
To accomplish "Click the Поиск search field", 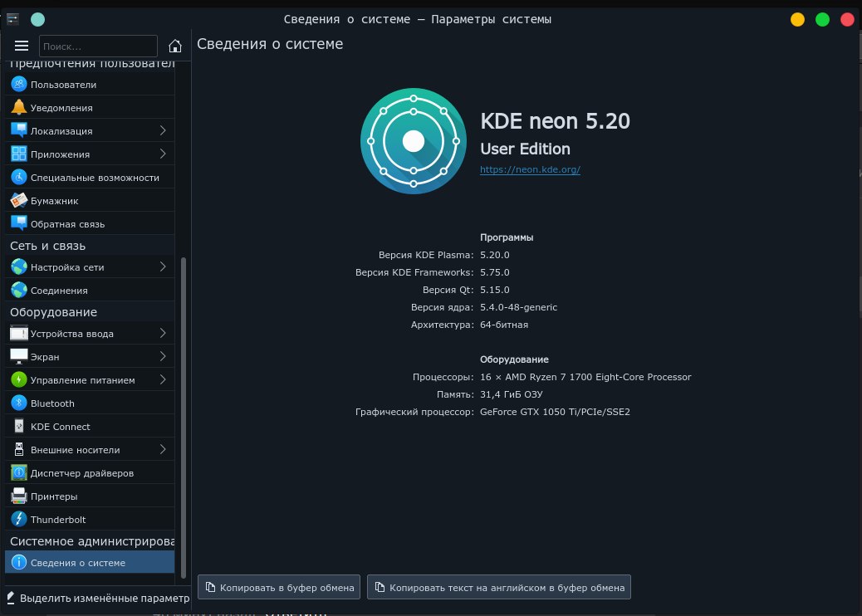I will point(98,46).
